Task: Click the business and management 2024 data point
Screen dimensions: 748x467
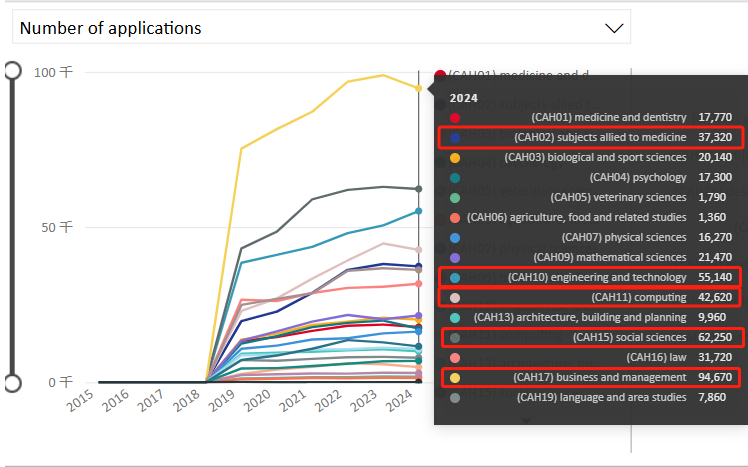Action: (x=418, y=88)
